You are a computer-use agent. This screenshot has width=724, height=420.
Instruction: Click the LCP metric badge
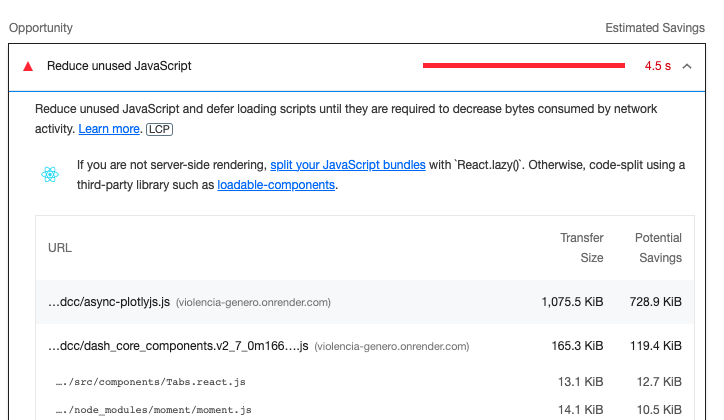(159, 129)
